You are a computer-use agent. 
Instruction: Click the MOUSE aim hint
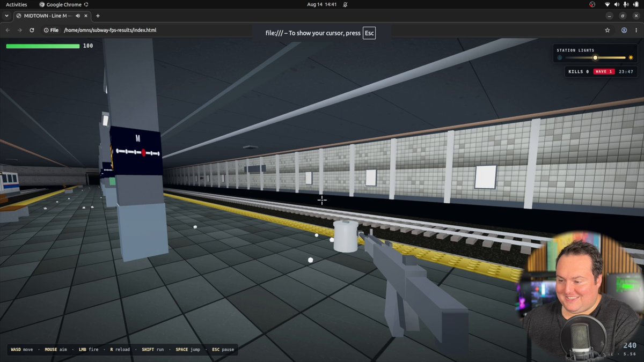point(56,350)
